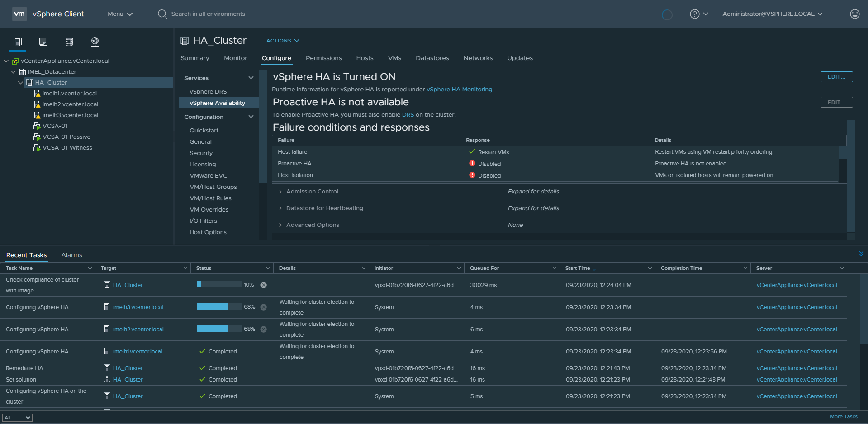Click the Recent Tasks vertical scrollbar
This screenshot has width=868, height=424.
pyautogui.click(x=863, y=309)
